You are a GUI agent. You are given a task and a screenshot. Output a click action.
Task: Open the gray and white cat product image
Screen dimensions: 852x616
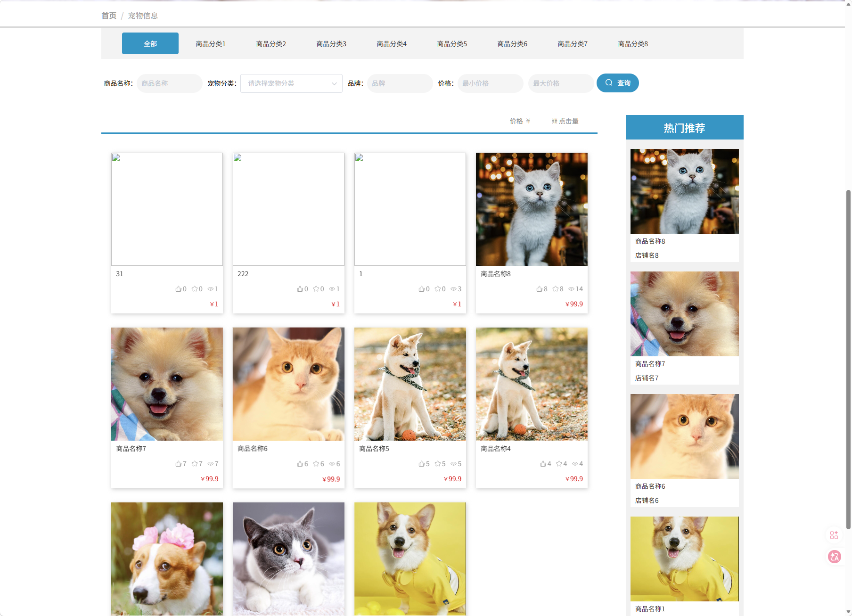288,559
